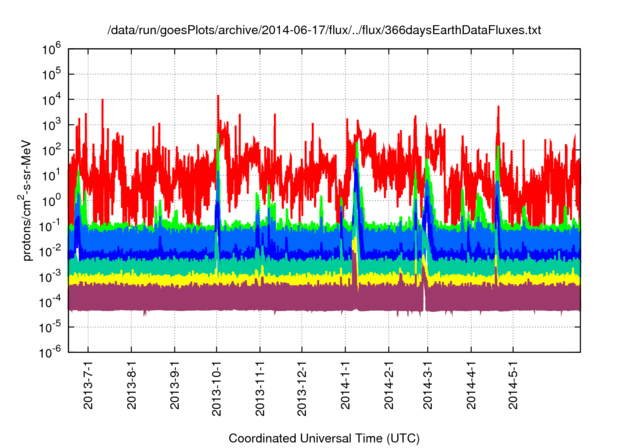Click the 'Coordinated Universal Time (UTC)' axis label
The width and height of the screenshot is (640, 448).
point(324,438)
